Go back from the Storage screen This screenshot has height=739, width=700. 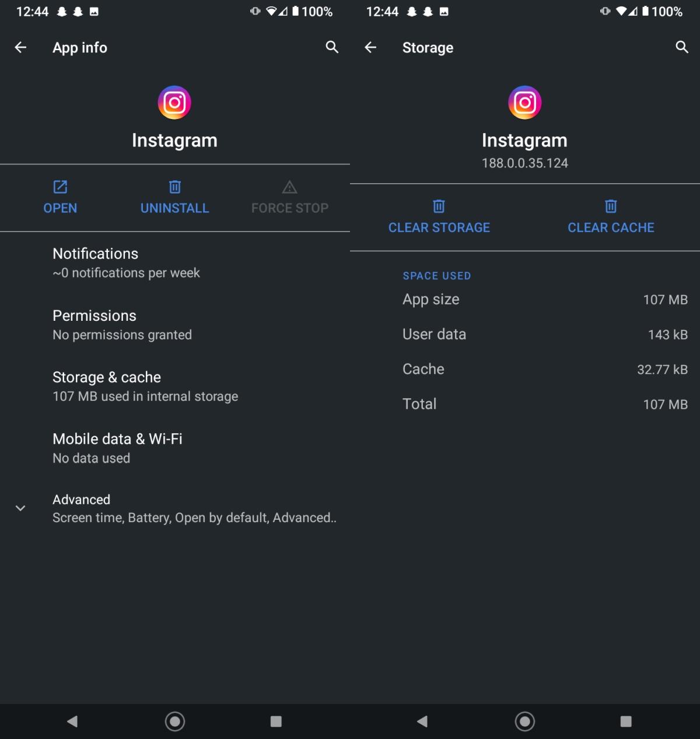[x=370, y=47]
